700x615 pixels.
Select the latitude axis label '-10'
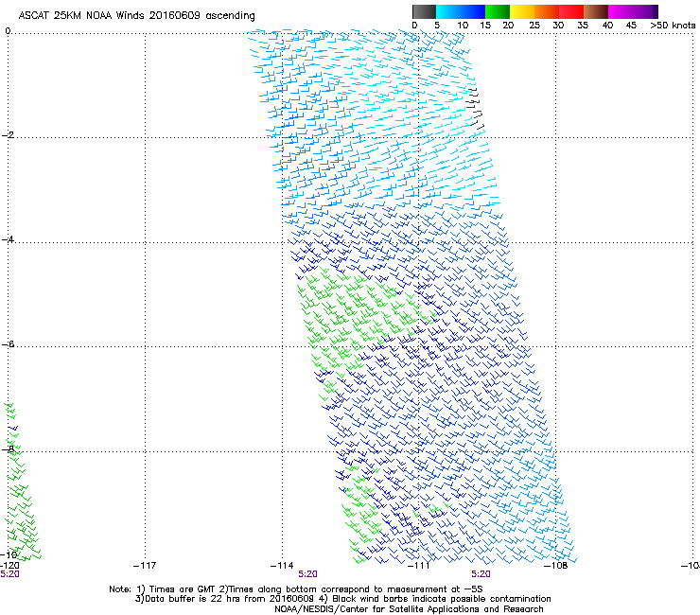pyautogui.click(x=9, y=554)
